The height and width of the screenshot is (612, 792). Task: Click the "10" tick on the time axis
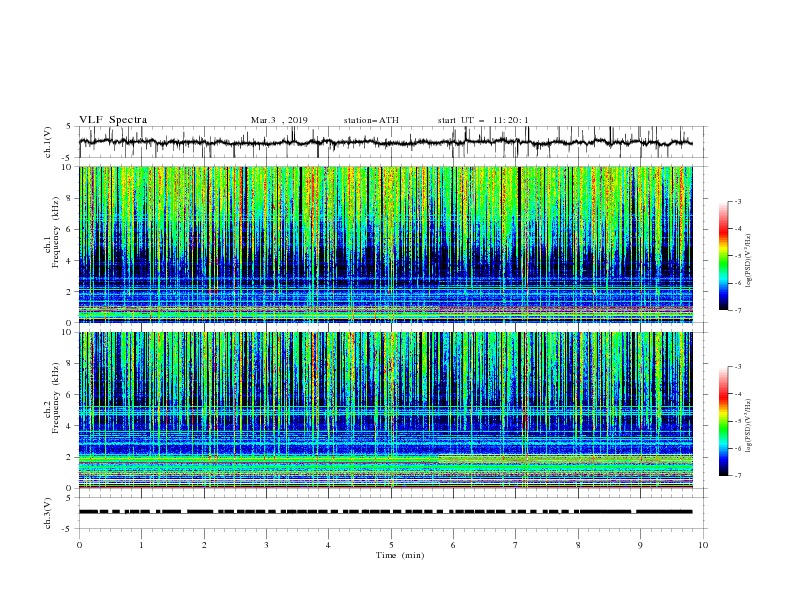(703, 545)
